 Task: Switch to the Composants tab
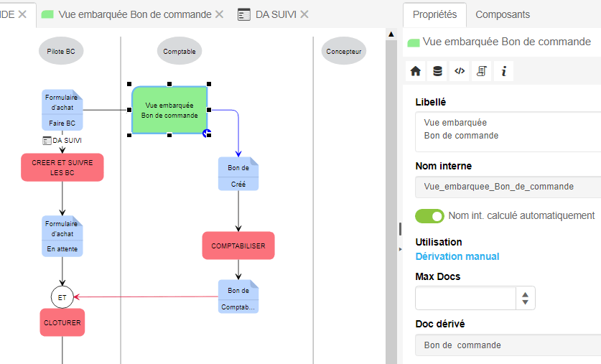(x=503, y=14)
